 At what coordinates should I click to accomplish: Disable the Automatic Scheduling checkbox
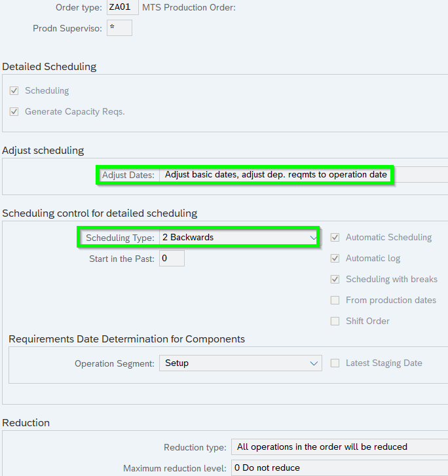pyautogui.click(x=335, y=237)
